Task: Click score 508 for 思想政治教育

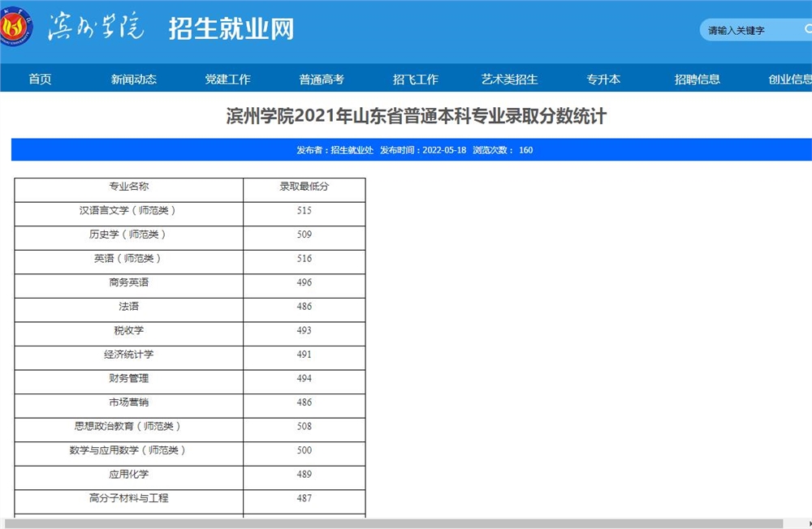Action: tap(304, 427)
